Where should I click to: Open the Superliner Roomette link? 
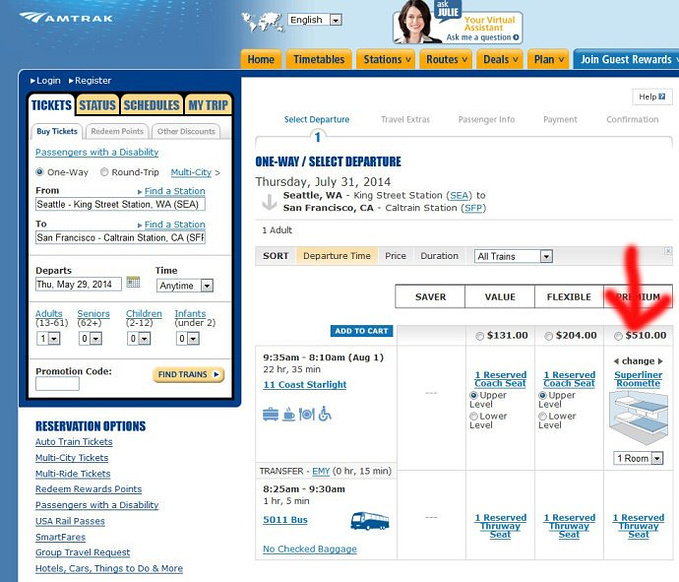[638, 379]
